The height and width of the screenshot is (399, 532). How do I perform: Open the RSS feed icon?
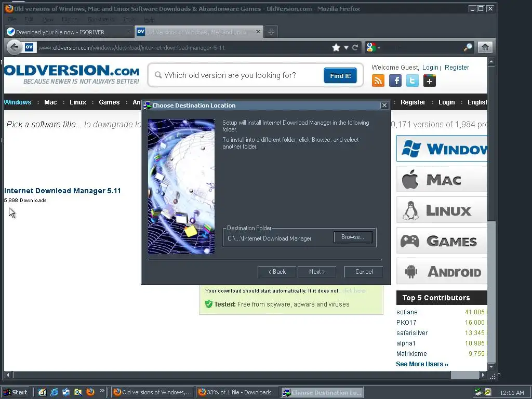click(x=378, y=81)
